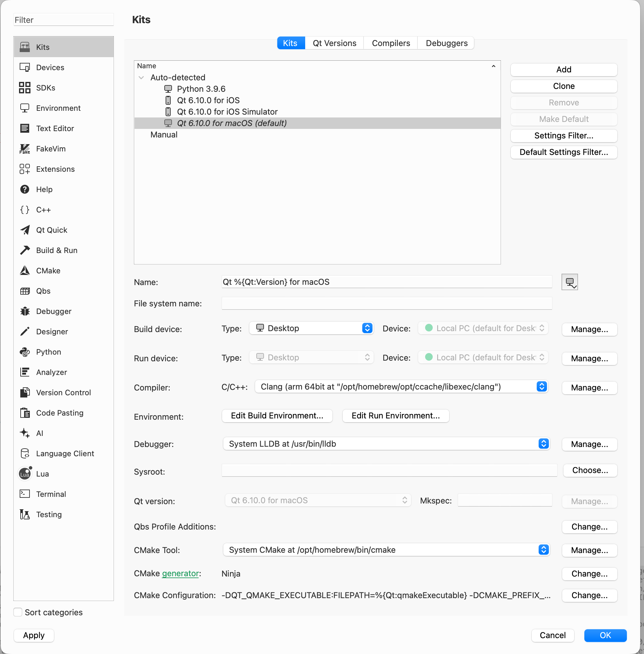Open the C++ braces icon
This screenshot has height=654, width=644.
click(x=25, y=210)
